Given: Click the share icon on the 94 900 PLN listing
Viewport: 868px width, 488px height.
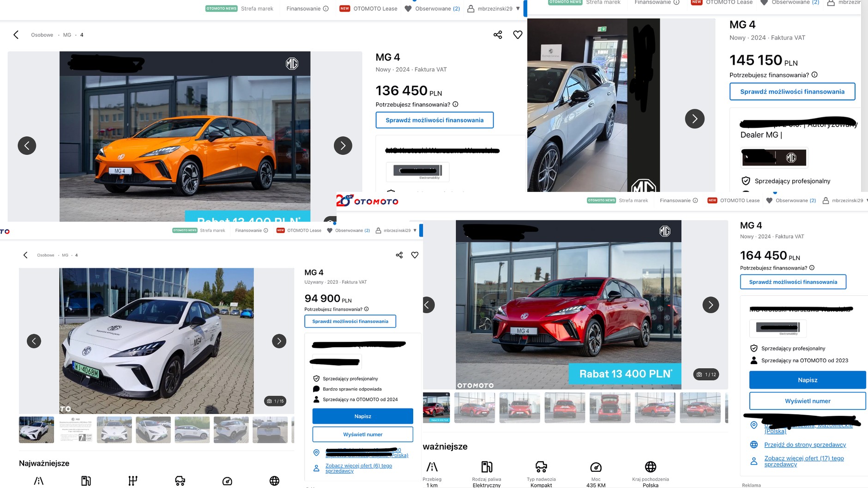Looking at the screenshot, I should 399,255.
